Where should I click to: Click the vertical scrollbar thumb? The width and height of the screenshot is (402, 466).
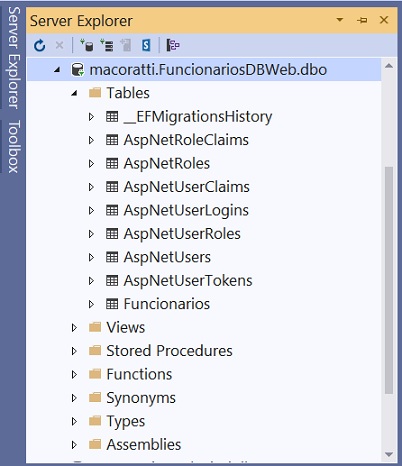[x=389, y=280]
